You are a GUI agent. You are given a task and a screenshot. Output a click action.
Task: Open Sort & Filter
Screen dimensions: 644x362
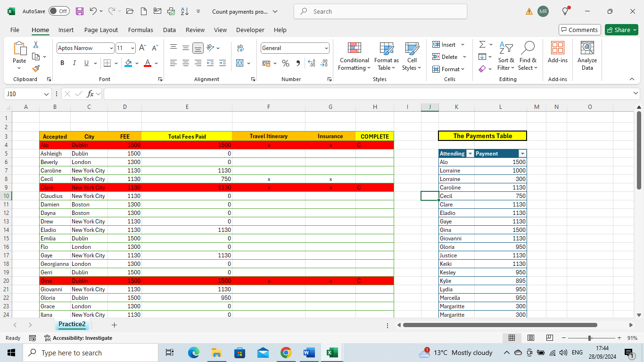click(506, 56)
